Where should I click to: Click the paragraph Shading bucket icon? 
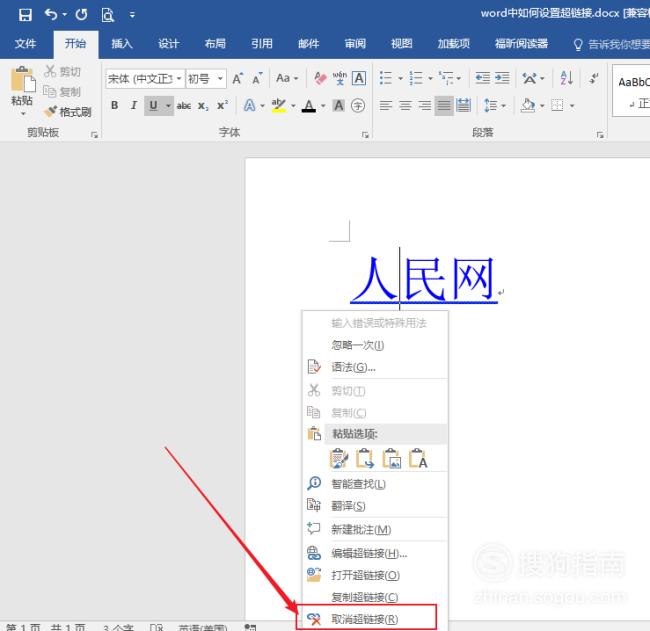528,105
